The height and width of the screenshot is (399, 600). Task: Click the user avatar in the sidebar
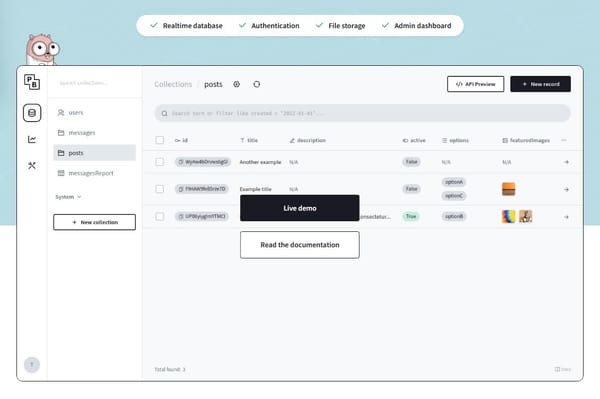(x=32, y=365)
